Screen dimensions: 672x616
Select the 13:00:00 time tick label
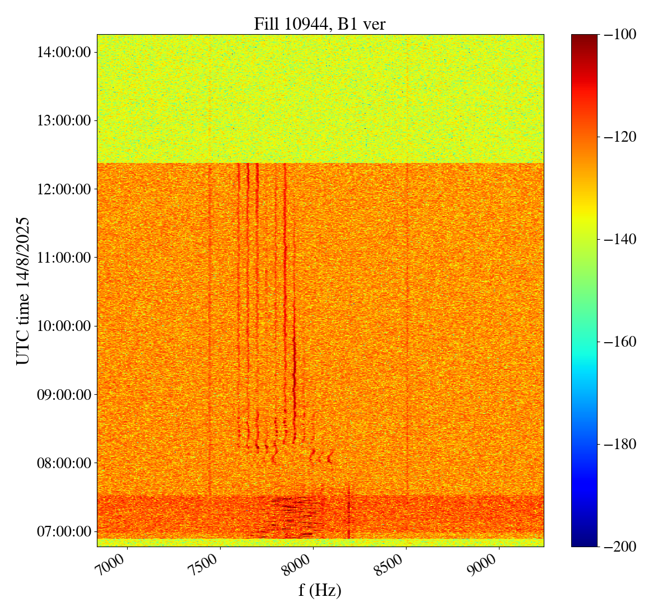(x=63, y=121)
